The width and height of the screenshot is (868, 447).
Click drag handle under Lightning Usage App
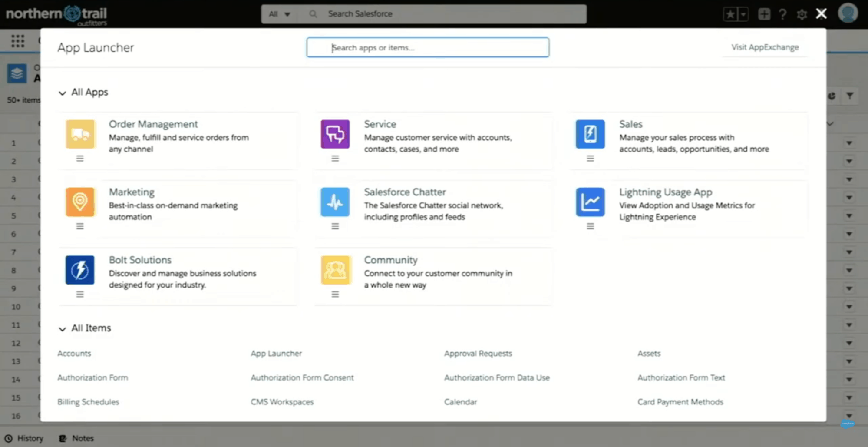(x=590, y=226)
